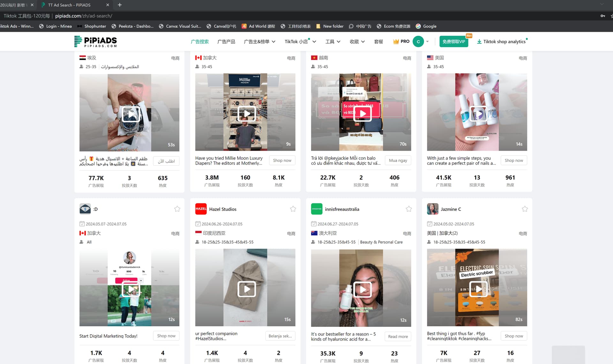Close the TT Ad Search - PiPiADS tab

(108, 5)
